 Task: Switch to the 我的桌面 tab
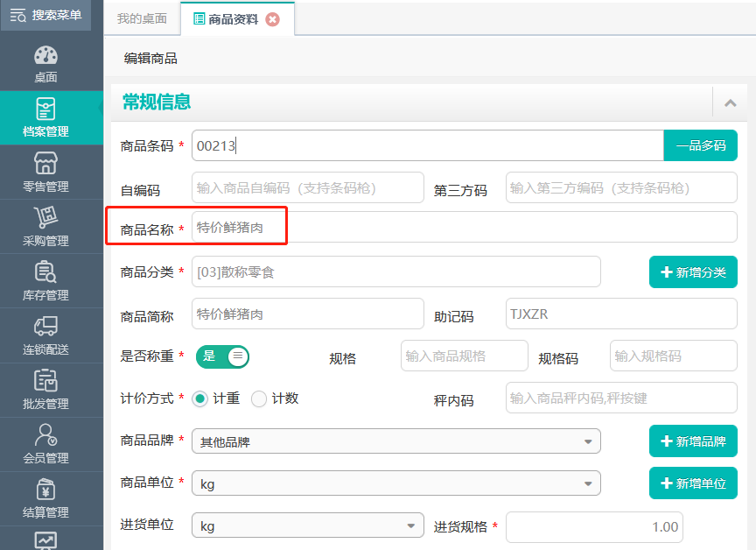(x=143, y=18)
